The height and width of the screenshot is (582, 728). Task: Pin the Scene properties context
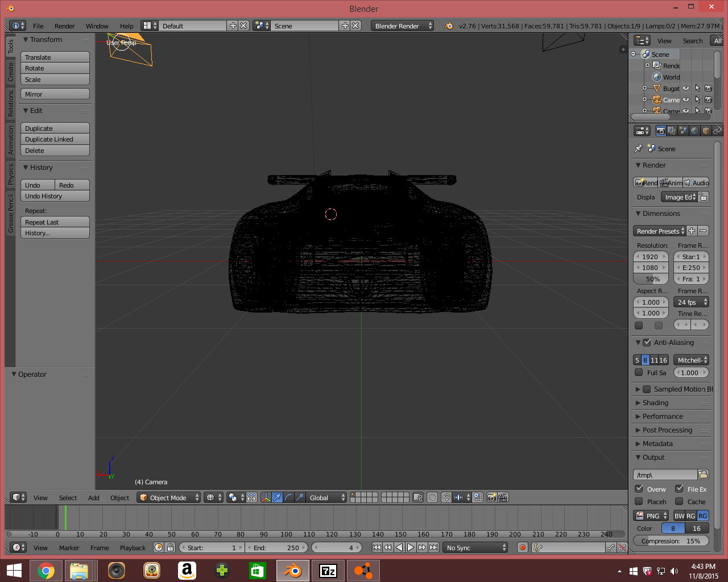tap(639, 148)
